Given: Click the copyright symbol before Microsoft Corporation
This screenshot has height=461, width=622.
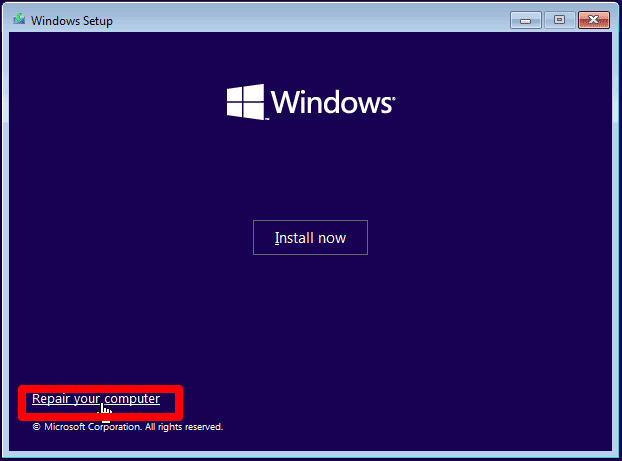Looking at the screenshot, I should click(36, 427).
